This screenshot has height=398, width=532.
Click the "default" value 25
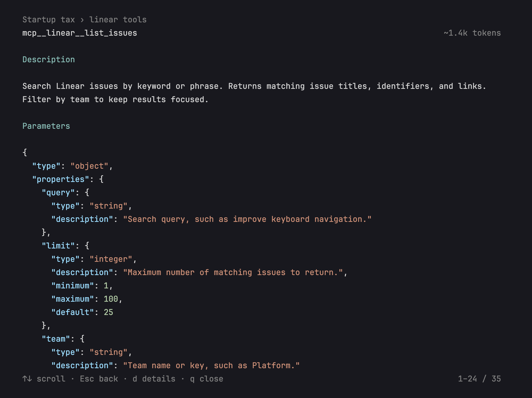[x=108, y=312]
